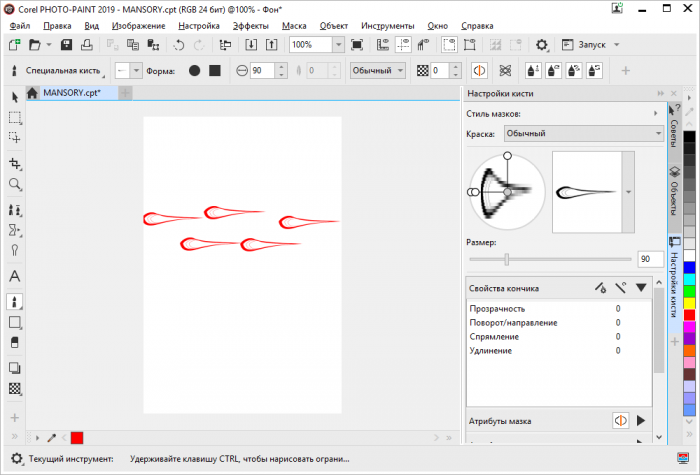Screen dimensions: 700x475
Task: Select the Rectangle shape tool
Action: (15, 322)
